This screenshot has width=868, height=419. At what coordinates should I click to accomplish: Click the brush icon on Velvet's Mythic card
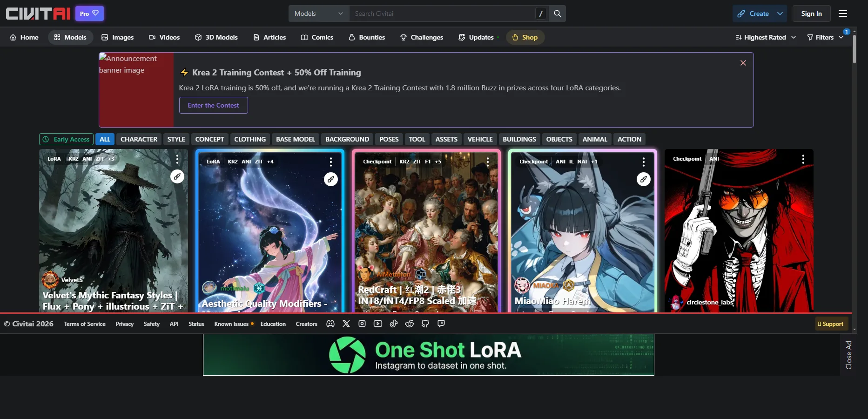177,176
